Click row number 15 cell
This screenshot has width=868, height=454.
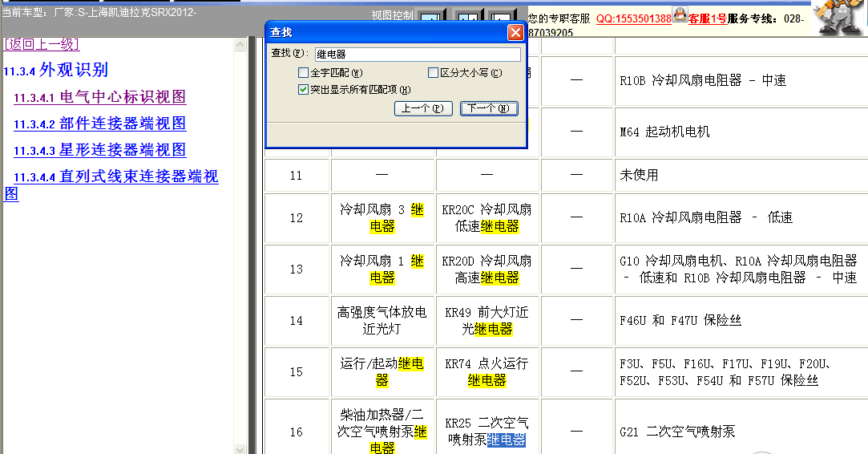coord(297,372)
